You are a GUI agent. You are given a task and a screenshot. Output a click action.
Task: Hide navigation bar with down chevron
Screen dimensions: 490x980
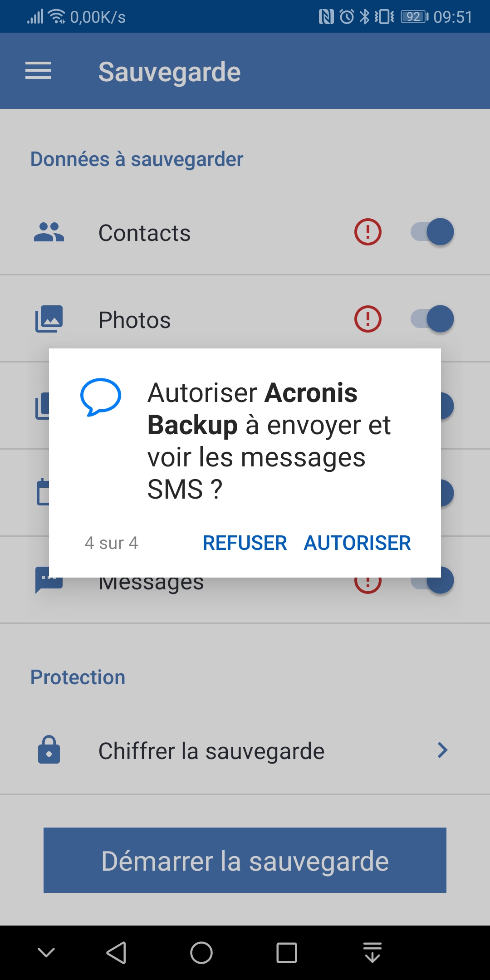[x=46, y=952]
